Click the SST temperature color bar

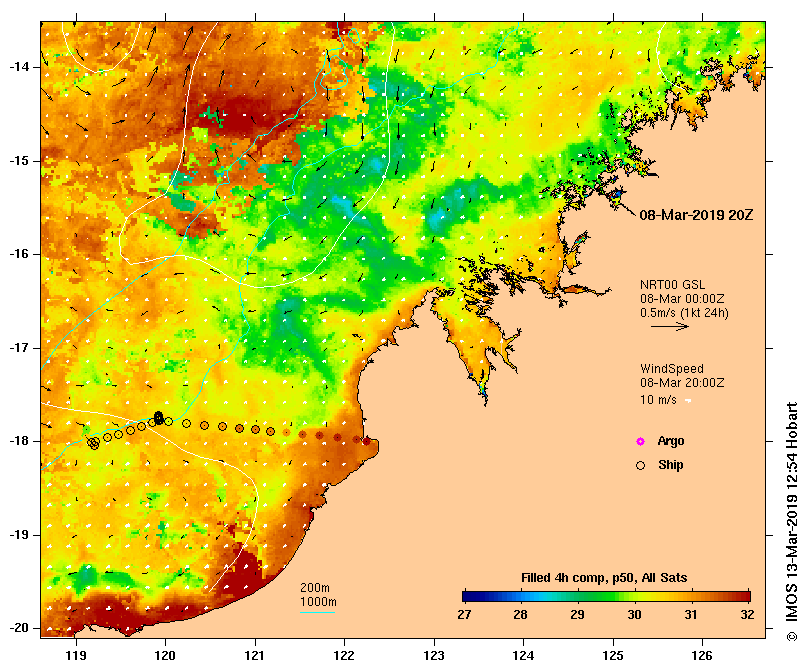tap(606, 597)
